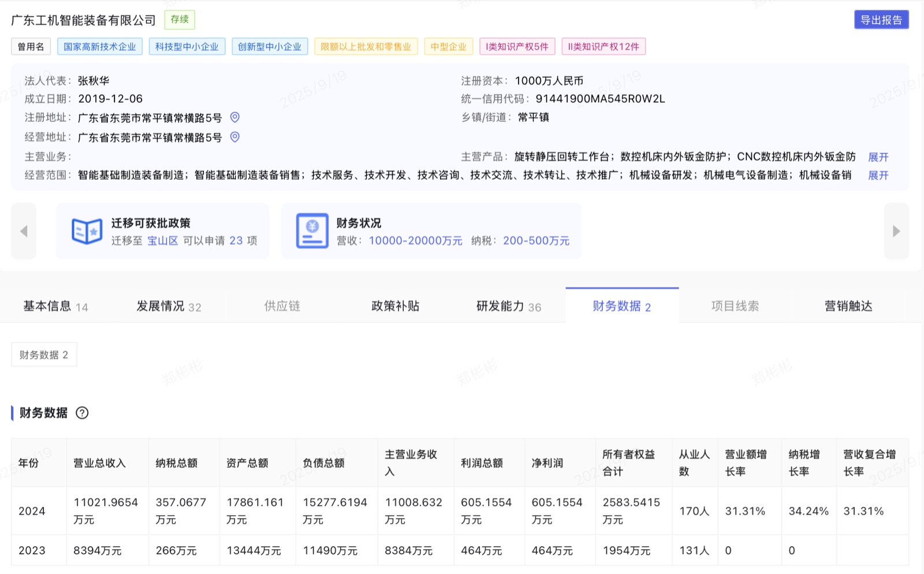Click the I类知识产权5件 tag
Image resolution: width=924 pixels, height=574 pixels.
tap(517, 47)
